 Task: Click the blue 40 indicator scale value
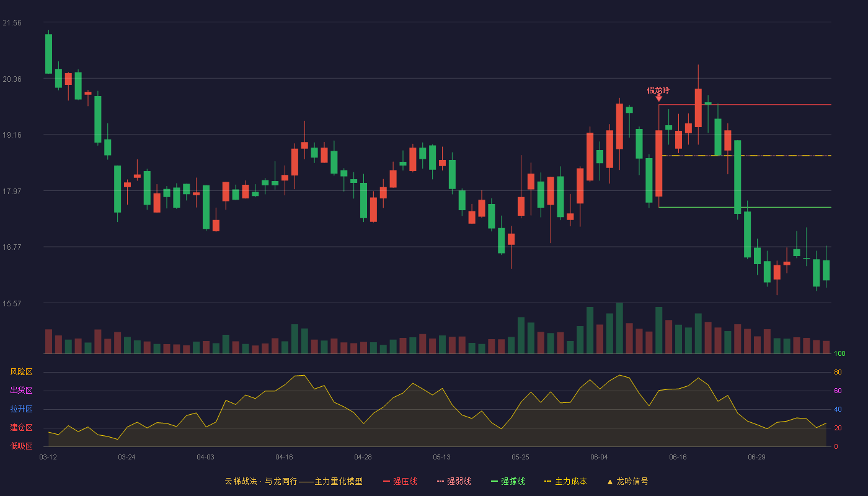coord(838,410)
